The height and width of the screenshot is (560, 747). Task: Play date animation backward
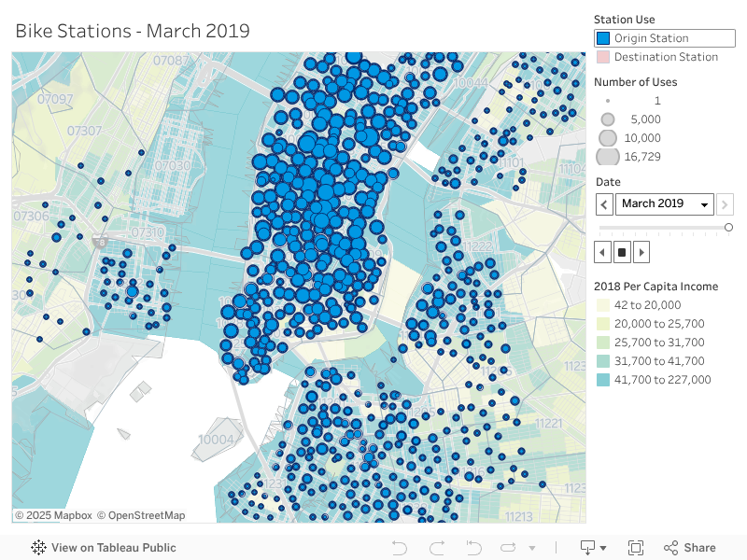tap(604, 252)
